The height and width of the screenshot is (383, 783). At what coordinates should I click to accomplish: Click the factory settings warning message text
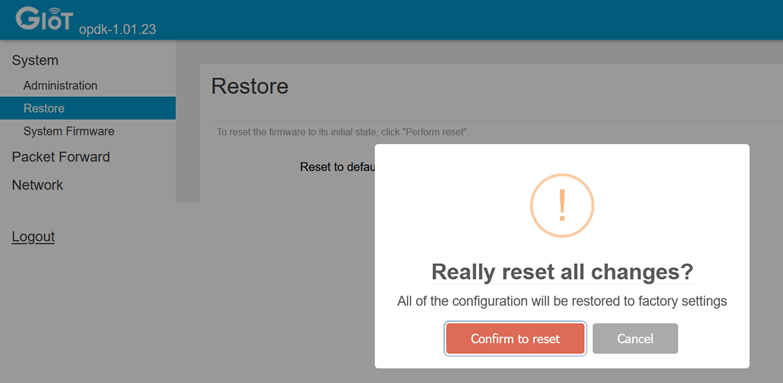562,302
